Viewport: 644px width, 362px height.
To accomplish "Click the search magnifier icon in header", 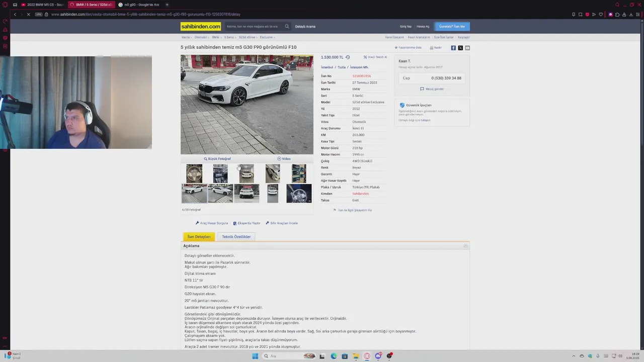I will (x=287, y=26).
